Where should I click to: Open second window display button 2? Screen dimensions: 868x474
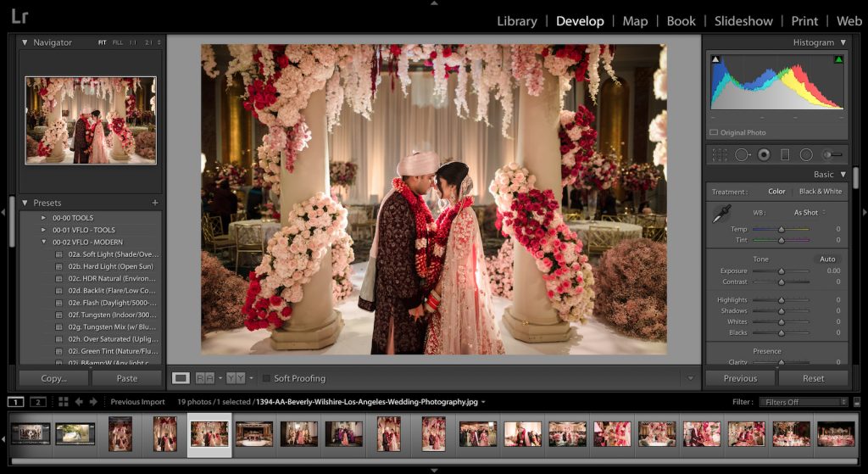coord(37,402)
